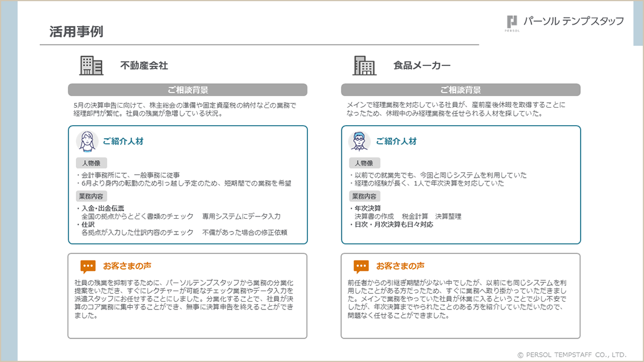Click the line starting 全国の拠点からとどく書類
The width and height of the screenshot is (644, 362).
[x=181, y=216]
